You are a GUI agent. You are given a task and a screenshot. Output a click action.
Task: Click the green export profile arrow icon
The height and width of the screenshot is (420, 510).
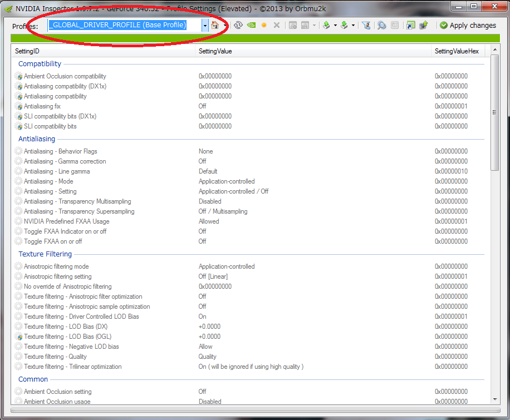coord(326,26)
